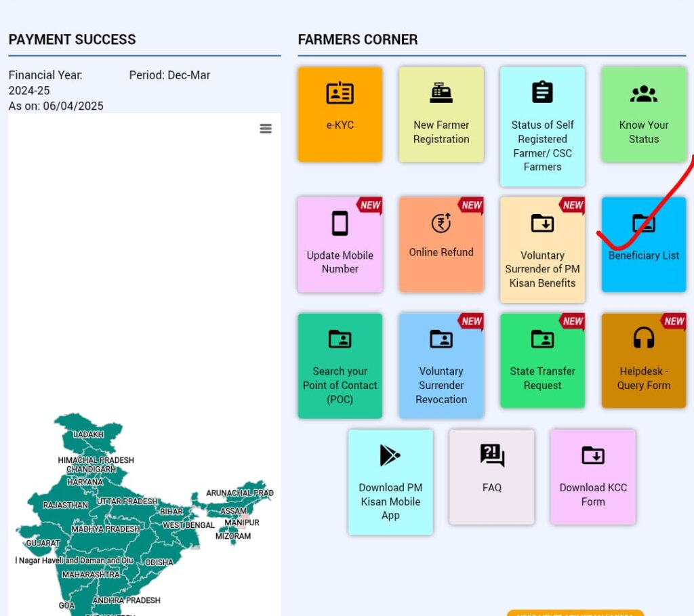
Task: Select Odisha on the map
Action: point(159,562)
